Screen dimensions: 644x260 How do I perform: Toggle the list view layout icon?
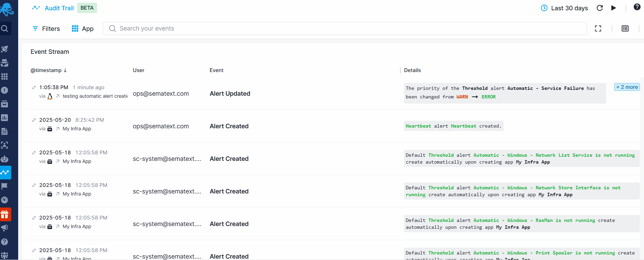point(625,28)
